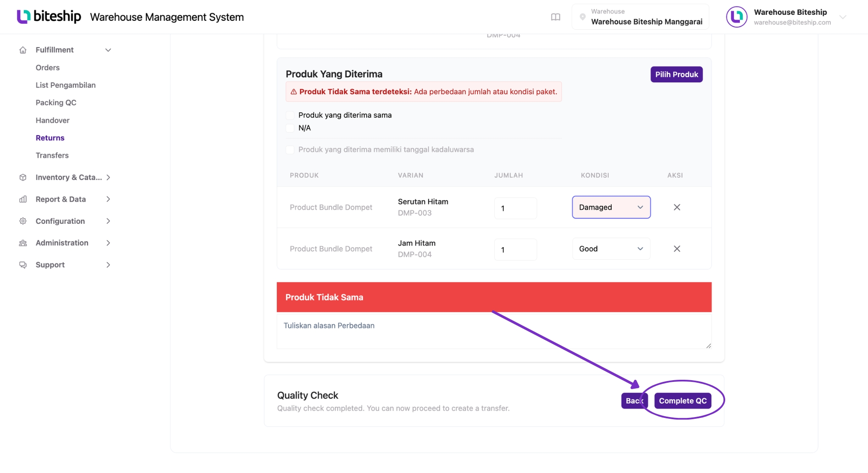Tick the N/A checkbox
The height and width of the screenshot is (473, 868).
point(290,128)
